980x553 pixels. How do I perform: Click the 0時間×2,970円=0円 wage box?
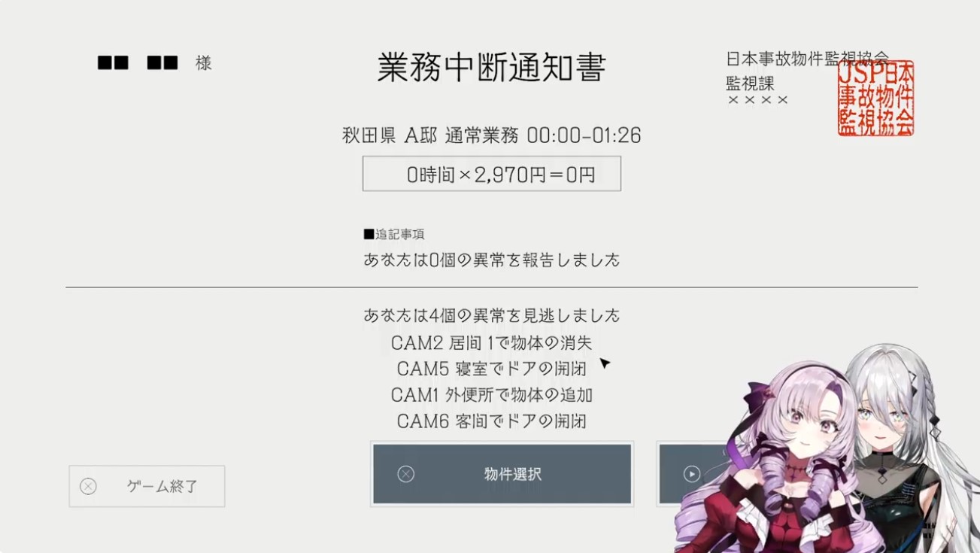click(x=492, y=174)
